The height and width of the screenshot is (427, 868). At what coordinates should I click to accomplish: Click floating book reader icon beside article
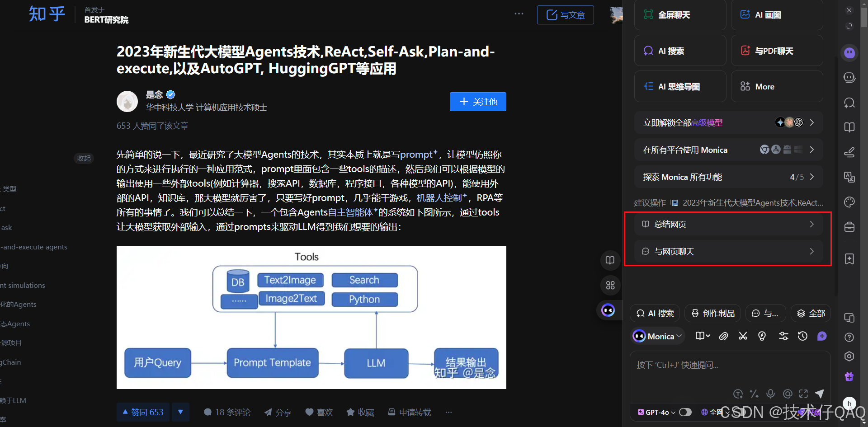[x=610, y=260]
